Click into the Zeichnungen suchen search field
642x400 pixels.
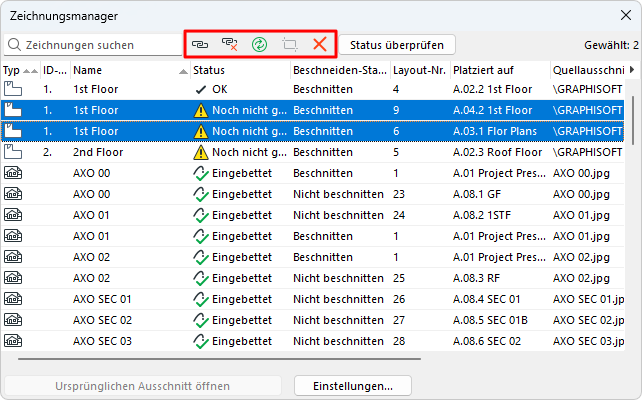[x=100, y=45]
